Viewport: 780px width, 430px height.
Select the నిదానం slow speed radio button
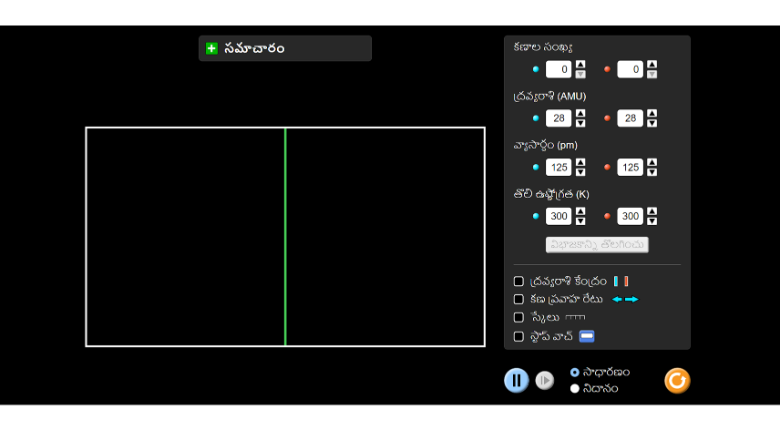click(575, 388)
